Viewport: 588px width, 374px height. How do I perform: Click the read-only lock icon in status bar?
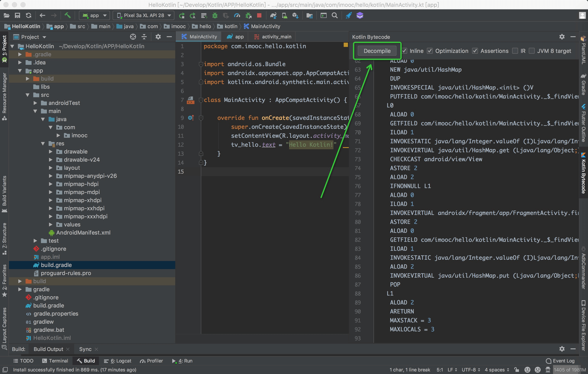click(516, 370)
